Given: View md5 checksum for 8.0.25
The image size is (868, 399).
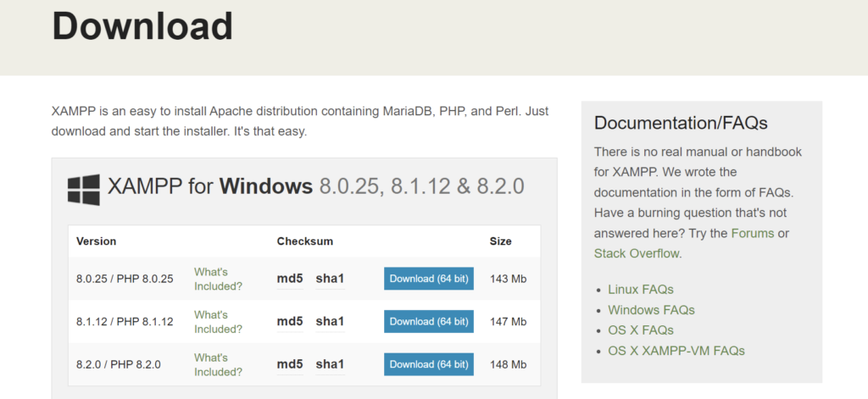Looking at the screenshot, I should click(290, 279).
